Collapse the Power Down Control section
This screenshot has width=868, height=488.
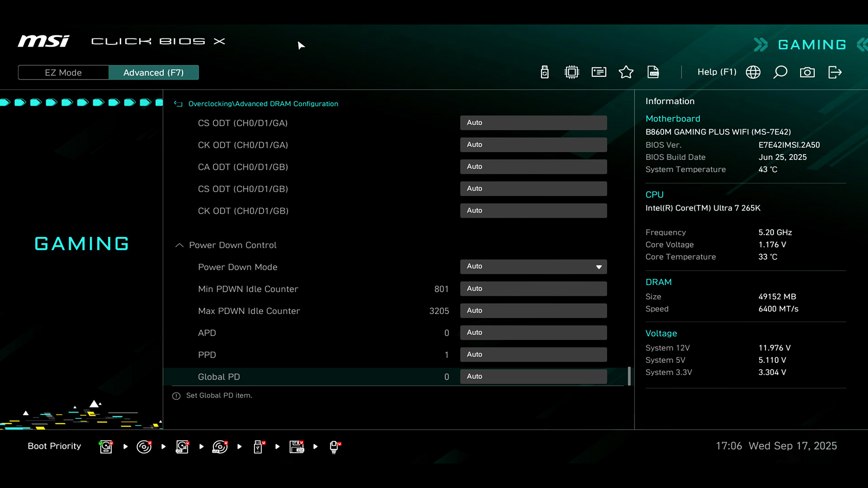pos(179,245)
